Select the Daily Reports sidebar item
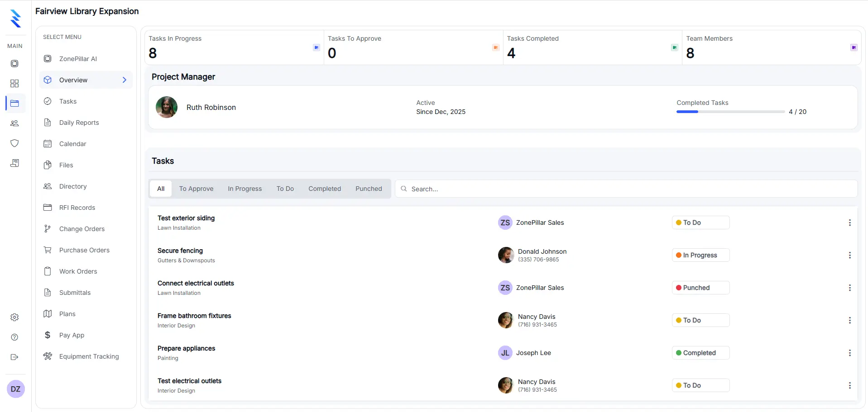Screen dimensions: 868x412 (79, 123)
